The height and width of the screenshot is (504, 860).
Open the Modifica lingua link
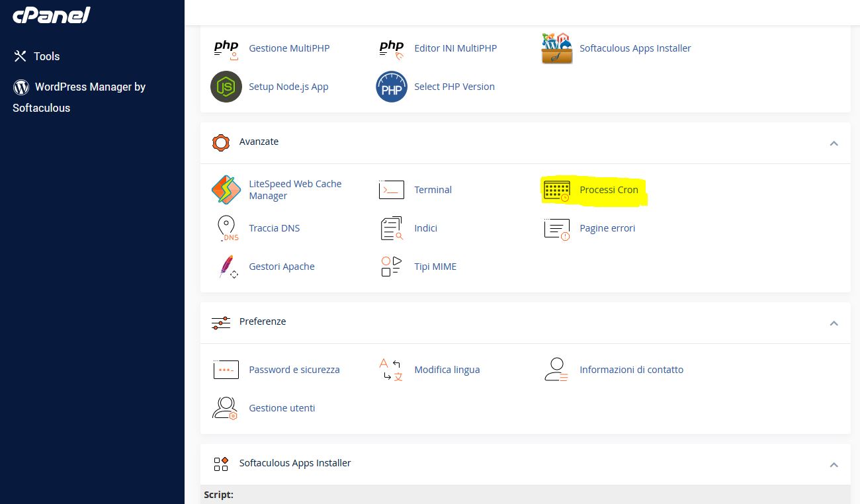pyautogui.click(x=447, y=370)
